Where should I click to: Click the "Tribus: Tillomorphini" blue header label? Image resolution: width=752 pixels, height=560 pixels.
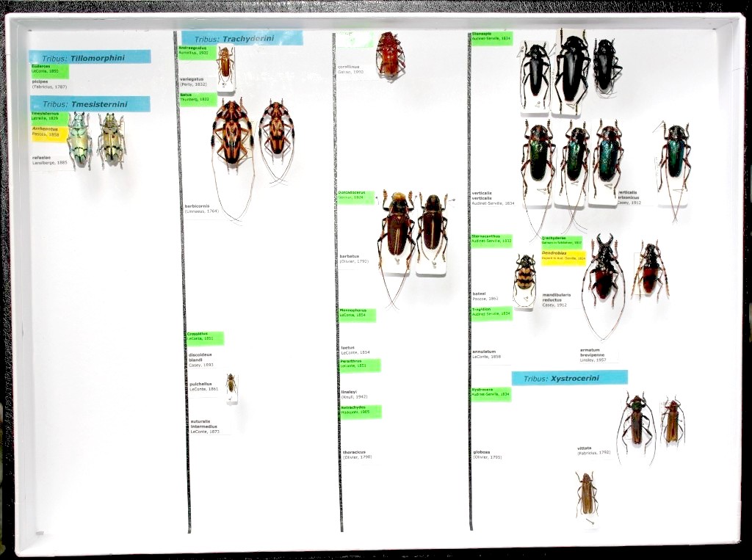tap(90, 57)
